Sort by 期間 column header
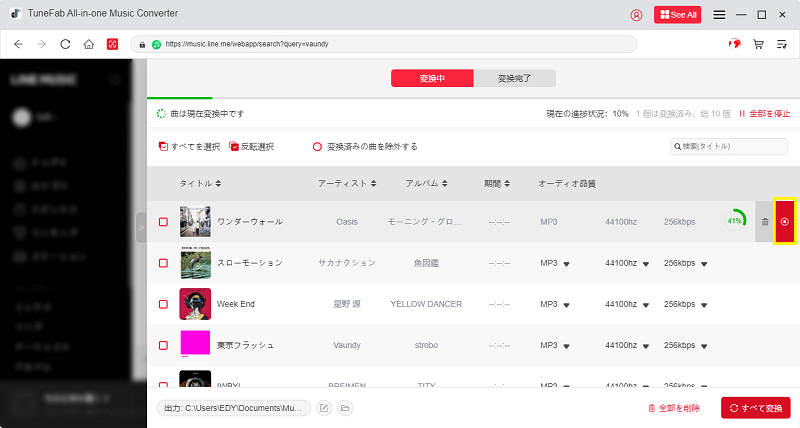The image size is (800, 428). click(497, 184)
